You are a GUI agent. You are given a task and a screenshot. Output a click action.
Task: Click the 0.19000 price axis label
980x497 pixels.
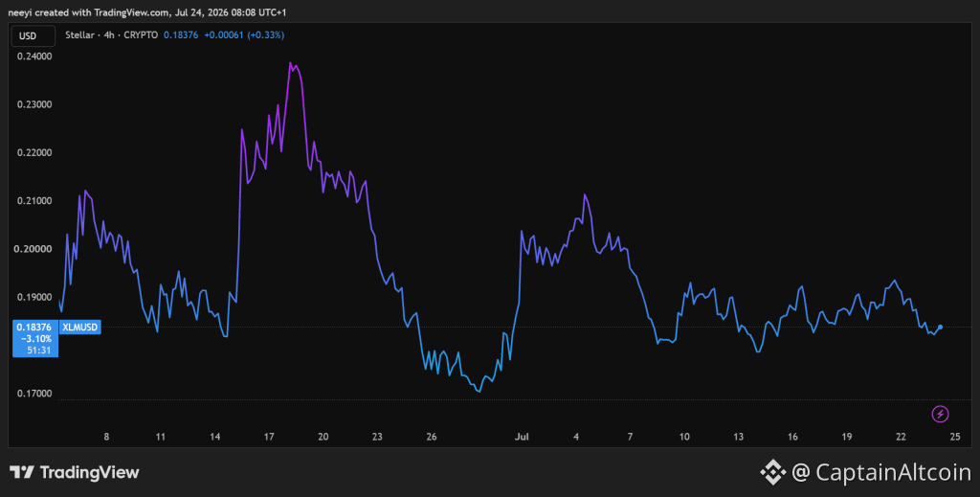[34, 298]
